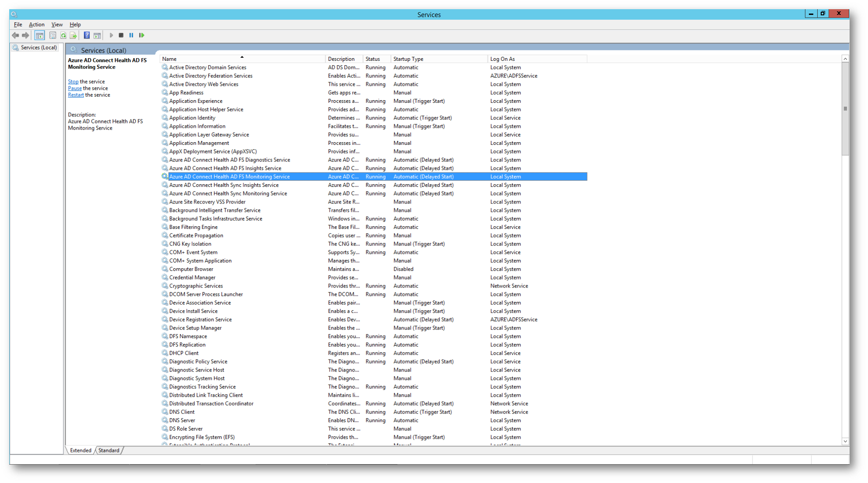This screenshot has height=483, width=868.
Task: Click the Pause Service toolbar icon
Action: point(131,35)
